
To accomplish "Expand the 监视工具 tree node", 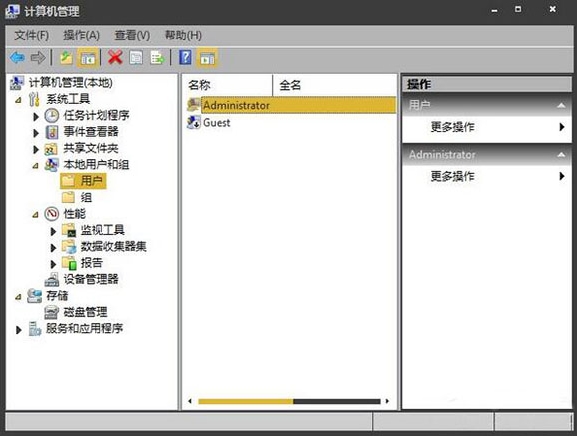I will tap(53, 231).
